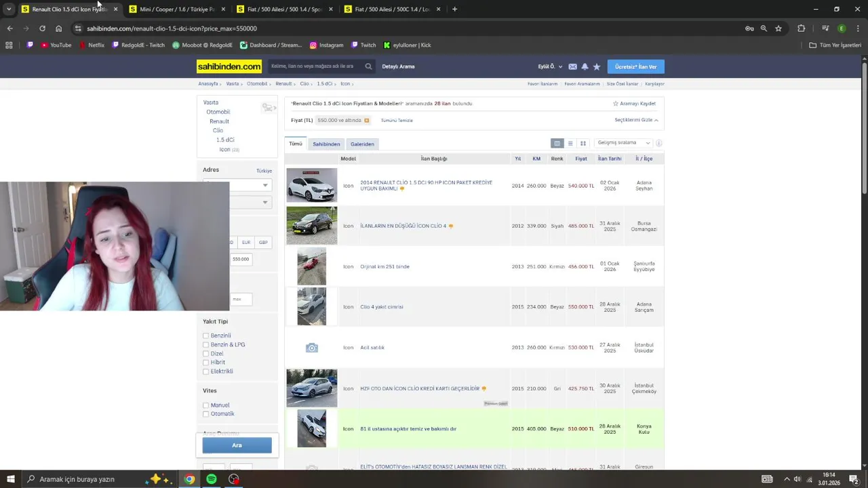
Task: Click the vehicle category icon beside Vasıta
Action: pyautogui.click(x=268, y=108)
